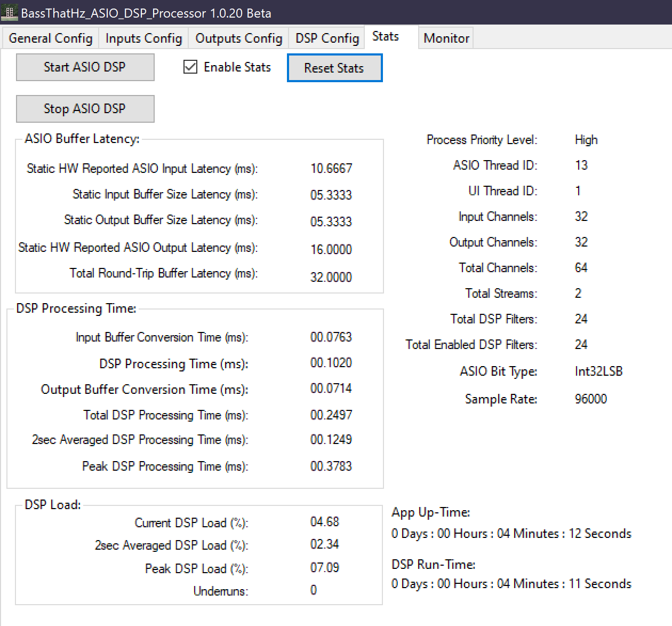This screenshot has height=626, width=672.
Task: Click Input Buffer Conversion Time value 00.0763
Action: [x=331, y=337]
